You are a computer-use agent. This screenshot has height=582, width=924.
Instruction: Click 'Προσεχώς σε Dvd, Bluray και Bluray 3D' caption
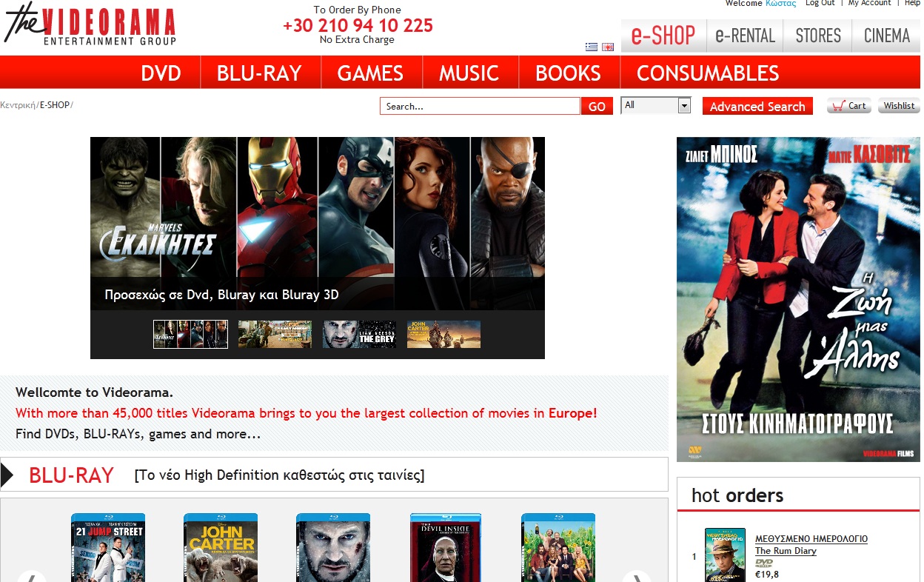222,295
